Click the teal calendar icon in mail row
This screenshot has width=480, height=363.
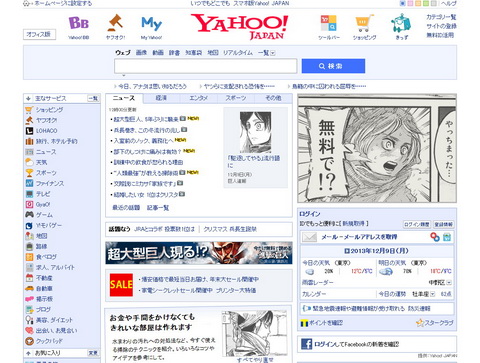click(447, 237)
